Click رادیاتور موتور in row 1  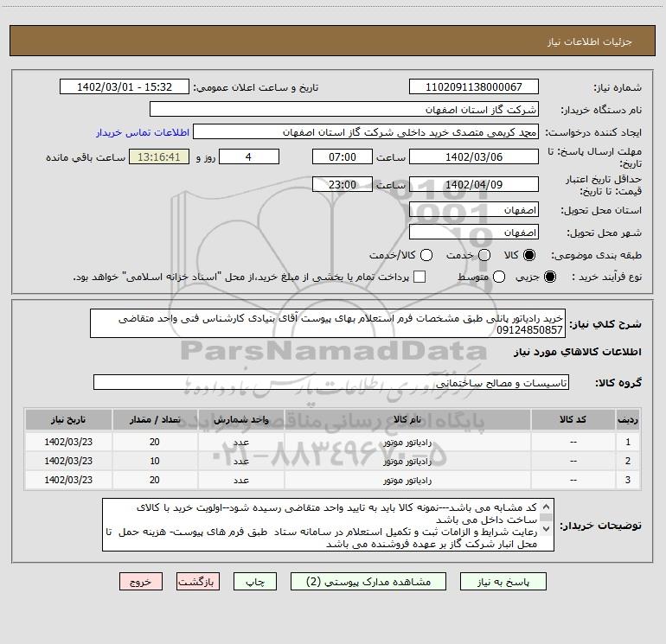(407, 443)
